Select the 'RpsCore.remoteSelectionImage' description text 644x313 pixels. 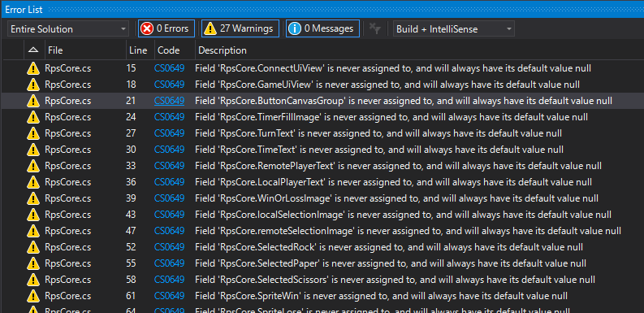click(x=408, y=231)
